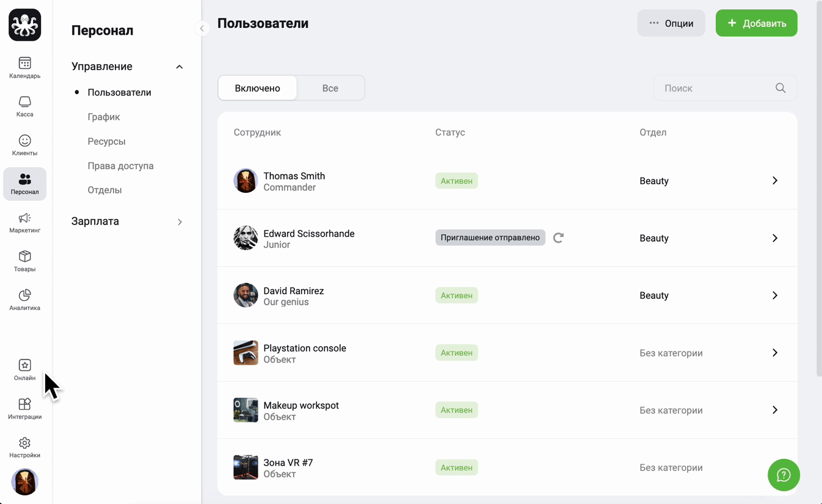The image size is (822, 504).
Task: Open Makeup workspot row chevron
Action: pyautogui.click(x=775, y=410)
